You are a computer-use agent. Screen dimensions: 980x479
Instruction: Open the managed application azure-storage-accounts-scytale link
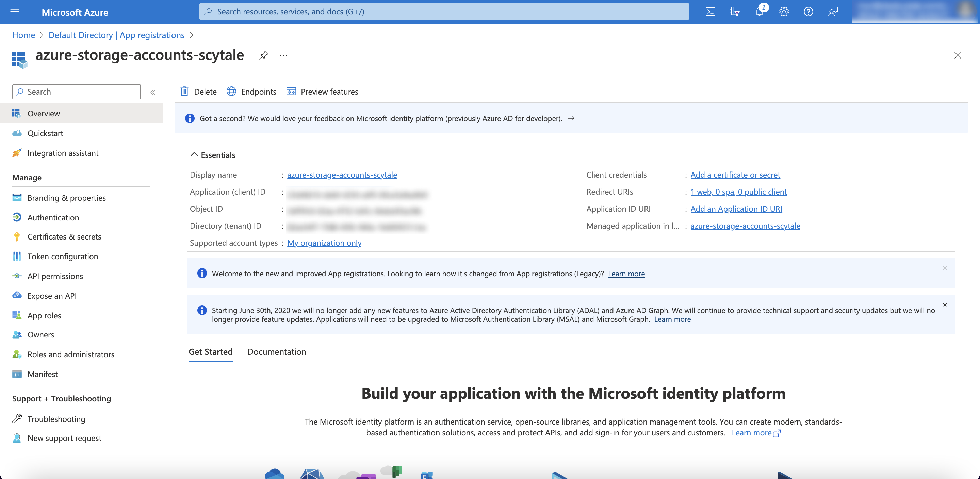[x=745, y=226]
